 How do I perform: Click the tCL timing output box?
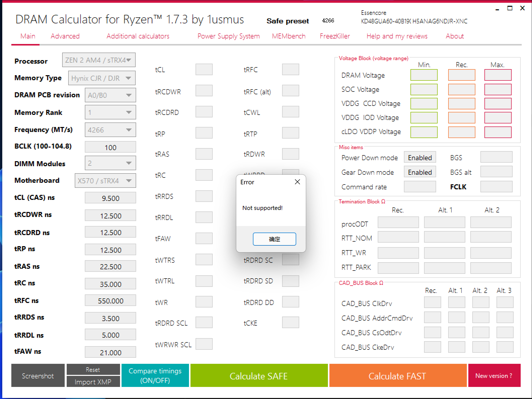204,69
